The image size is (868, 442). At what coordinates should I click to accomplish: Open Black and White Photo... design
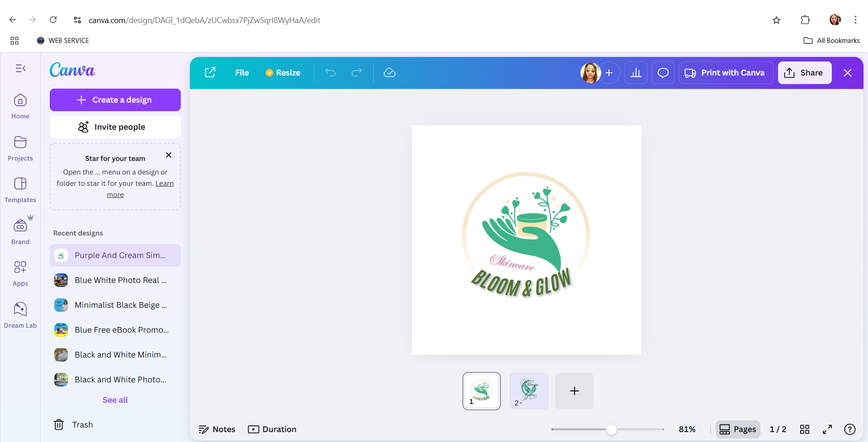click(115, 380)
